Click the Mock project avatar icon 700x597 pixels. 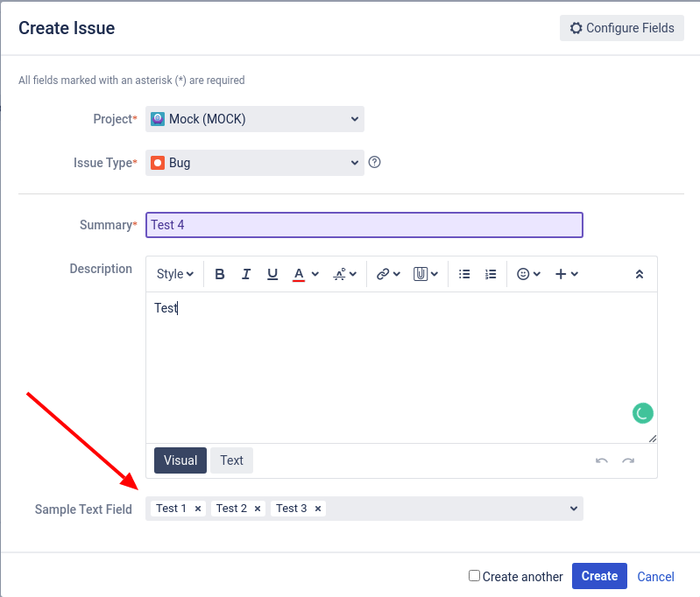coord(158,119)
